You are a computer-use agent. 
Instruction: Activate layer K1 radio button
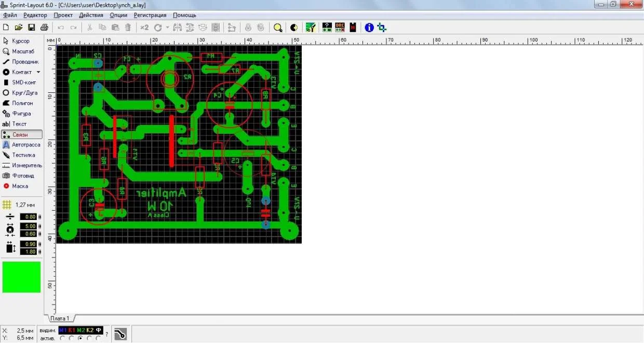[71, 338]
